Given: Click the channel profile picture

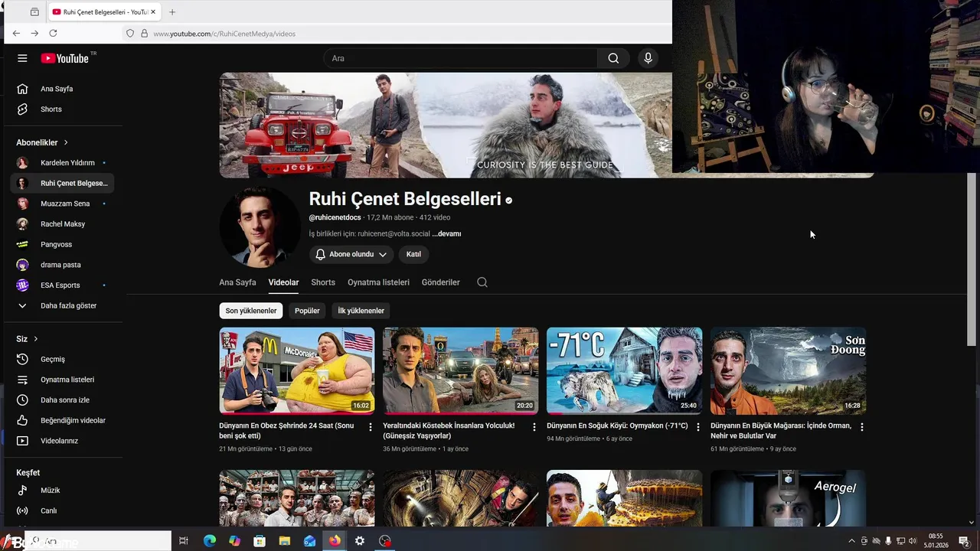Looking at the screenshot, I should 260,227.
